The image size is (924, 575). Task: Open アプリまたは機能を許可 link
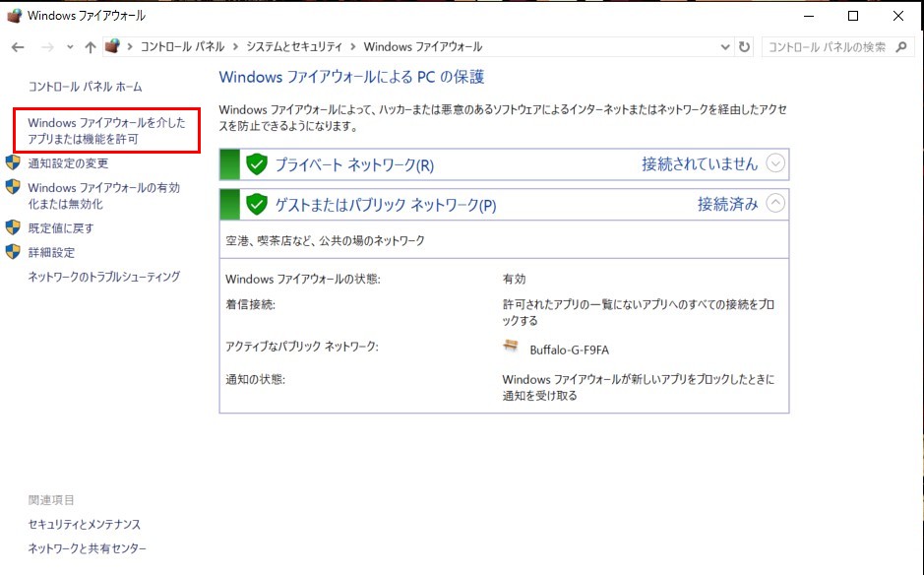(x=106, y=130)
